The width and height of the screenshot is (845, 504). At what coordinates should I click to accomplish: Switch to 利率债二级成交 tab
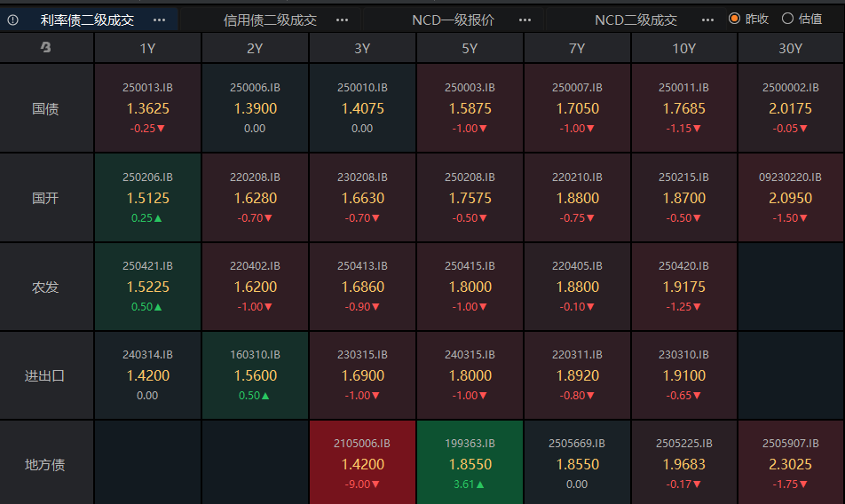click(x=87, y=20)
